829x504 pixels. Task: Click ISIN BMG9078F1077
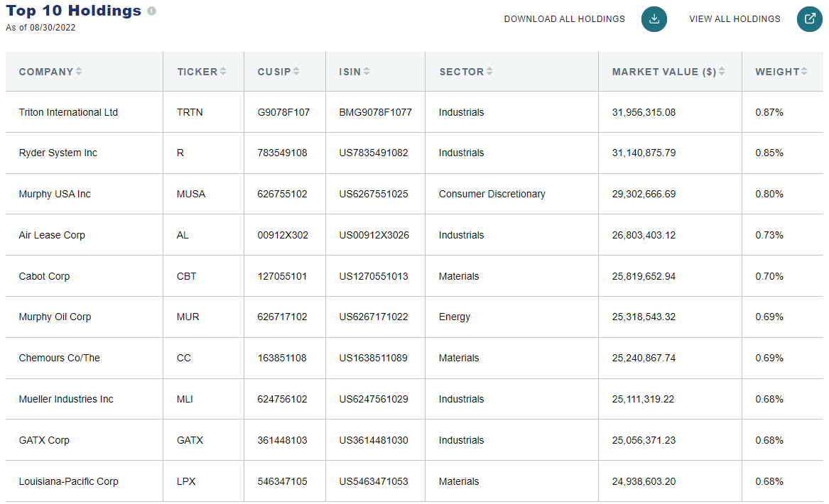click(375, 113)
